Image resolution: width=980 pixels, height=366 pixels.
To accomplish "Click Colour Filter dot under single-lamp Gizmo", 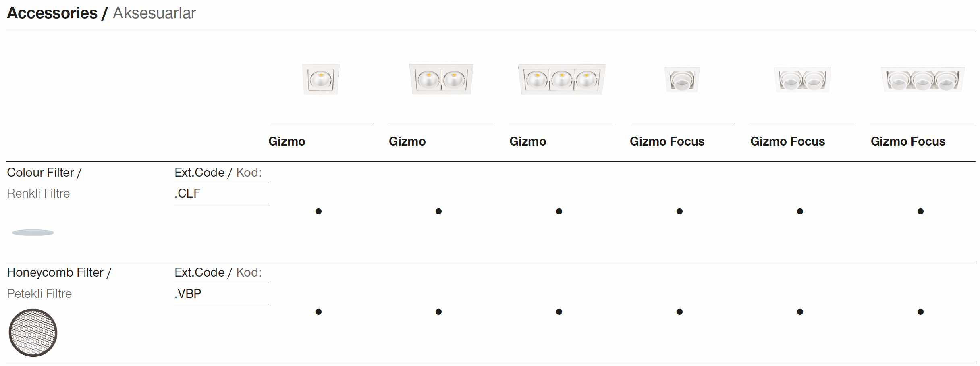I will click(318, 211).
